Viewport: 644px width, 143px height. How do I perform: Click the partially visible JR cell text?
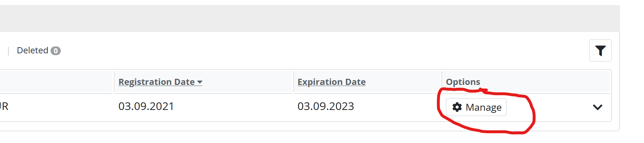[4, 106]
